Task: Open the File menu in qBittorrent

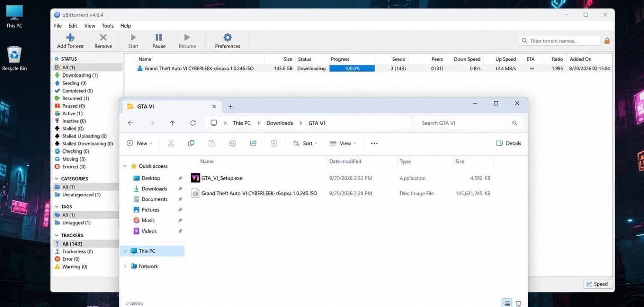Action: pos(58,26)
